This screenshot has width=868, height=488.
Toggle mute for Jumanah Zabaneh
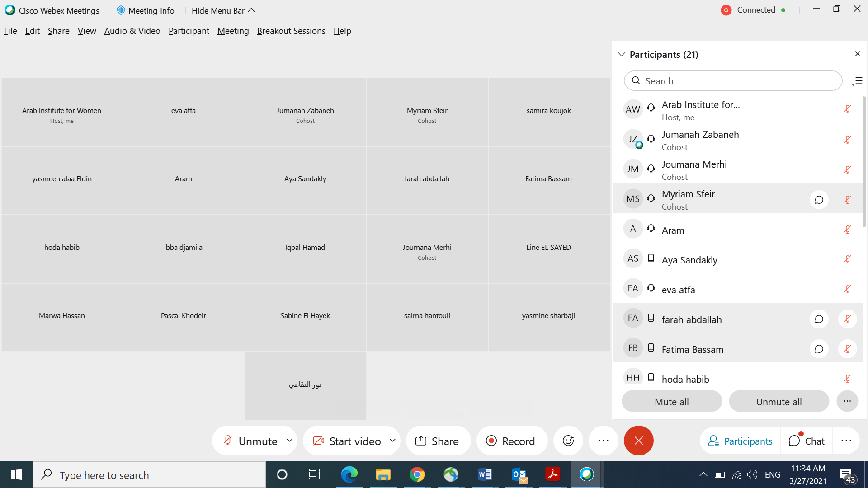(x=848, y=140)
